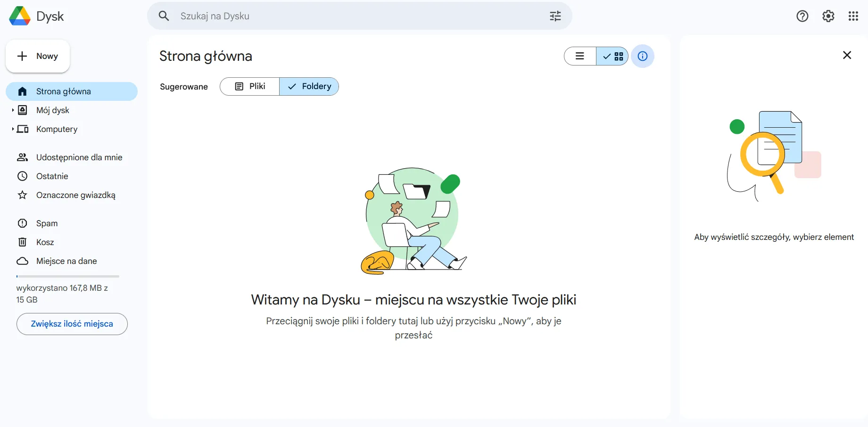
Task: Open Oznaczone gwiazdką starred items
Action: pos(72,195)
